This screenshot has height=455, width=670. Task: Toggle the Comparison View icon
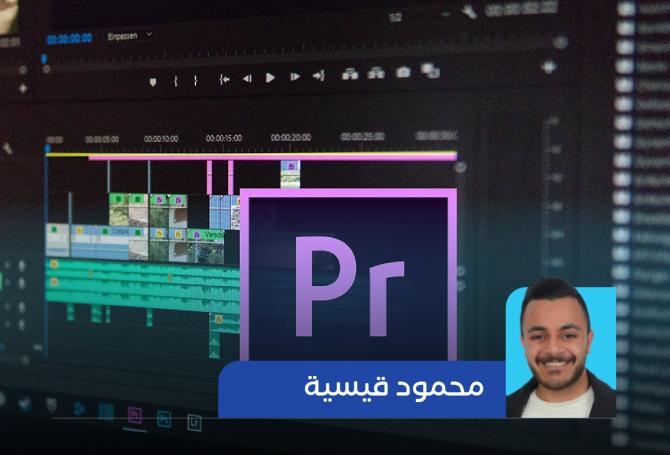point(430,70)
